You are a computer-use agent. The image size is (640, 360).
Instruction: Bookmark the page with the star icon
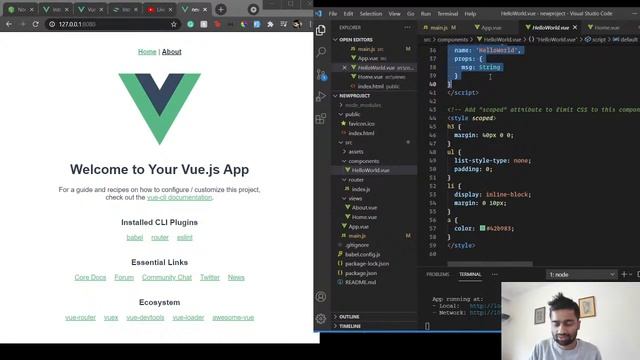click(x=173, y=24)
